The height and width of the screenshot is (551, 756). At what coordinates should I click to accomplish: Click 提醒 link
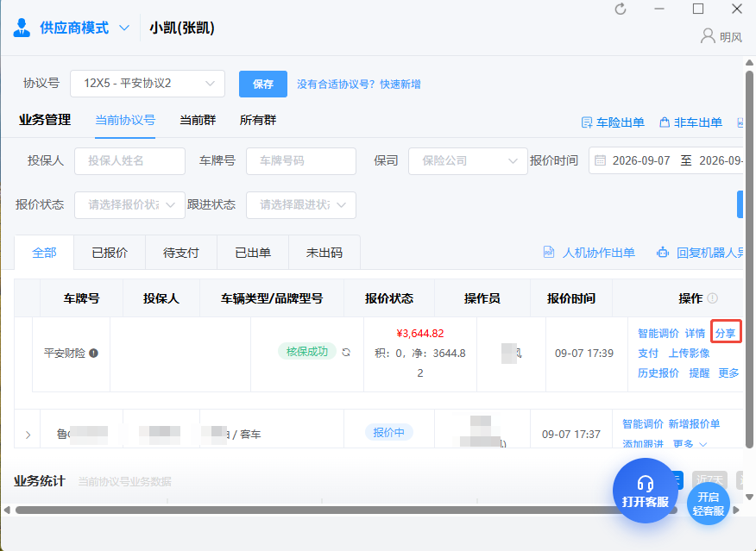(x=699, y=373)
